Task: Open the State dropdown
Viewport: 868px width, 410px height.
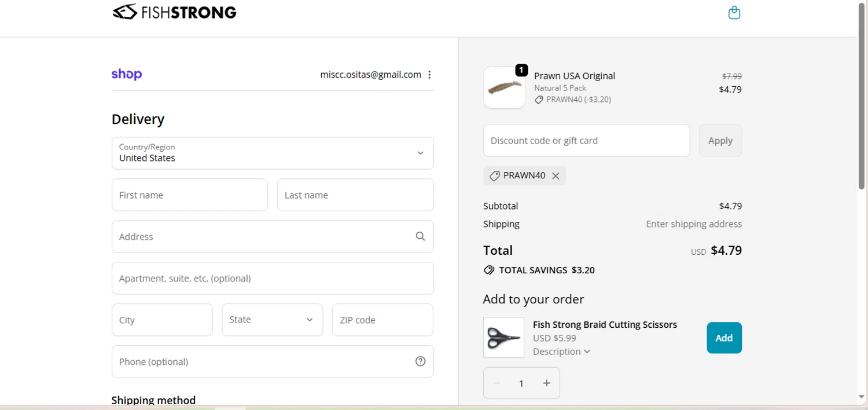Action: [x=273, y=320]
